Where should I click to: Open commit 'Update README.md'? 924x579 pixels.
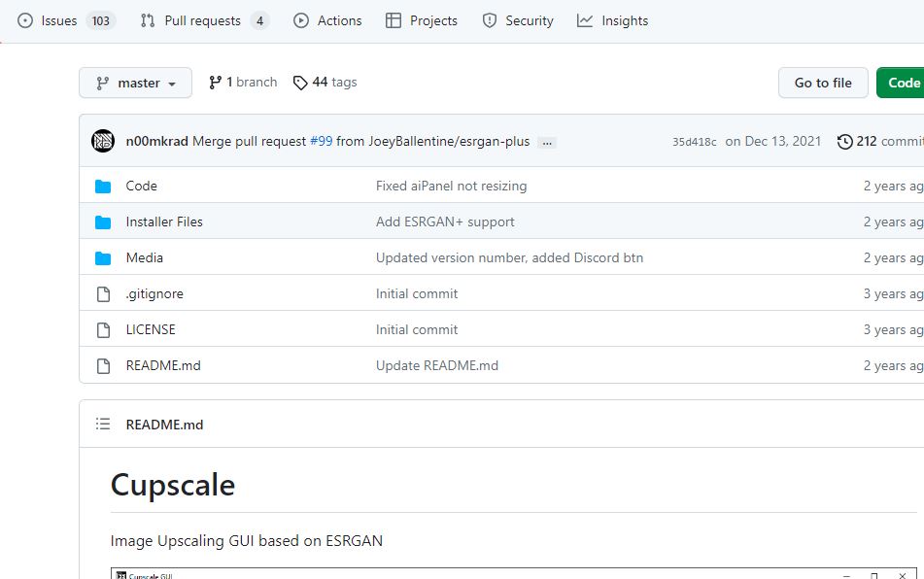437,365
